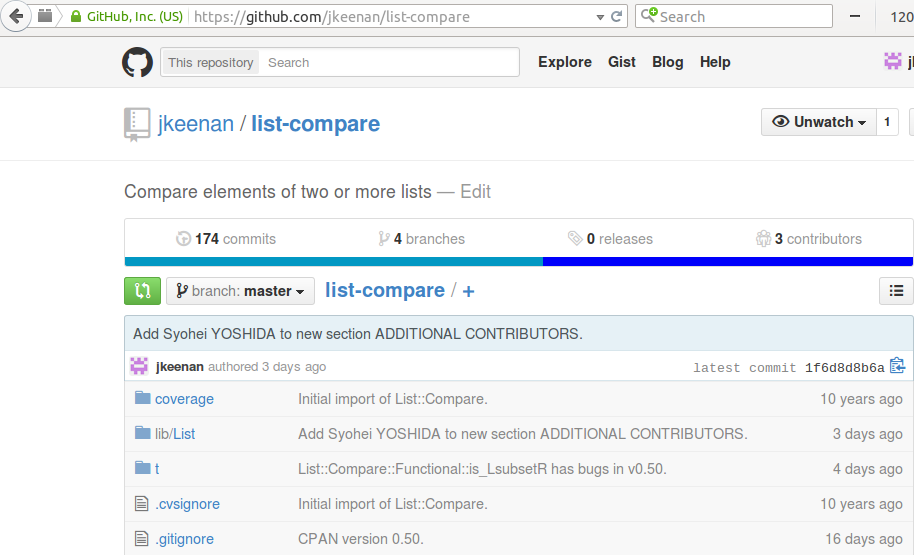Open the branch: master dropdown
The height and width of the screenshot is (555, 914).
pos(240,291)
